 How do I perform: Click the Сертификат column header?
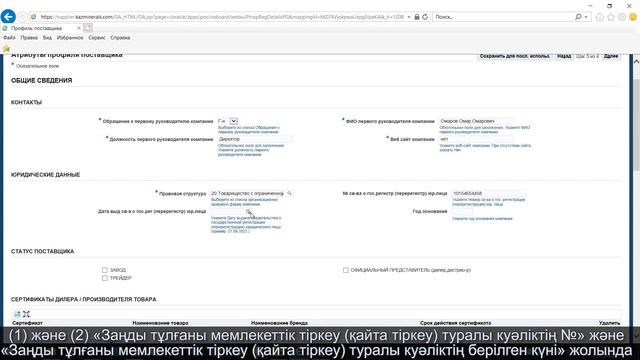click(x=27, y=323)
